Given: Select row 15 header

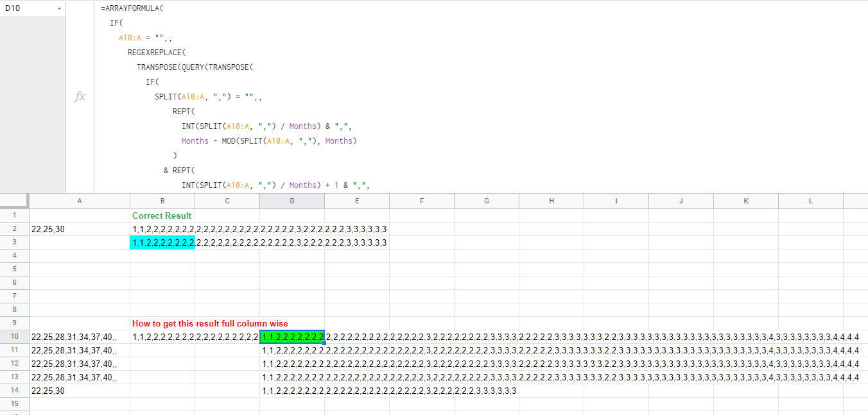Looking at the screenshot, I should [x=14, y=404].
